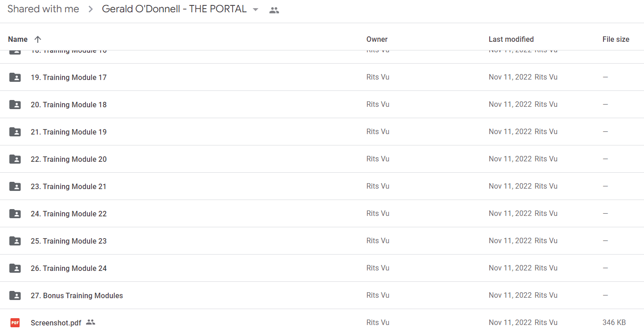Click owner Rits Vu in Training Module 22 row
644x335 pixels.
click(x=378, y=214)
